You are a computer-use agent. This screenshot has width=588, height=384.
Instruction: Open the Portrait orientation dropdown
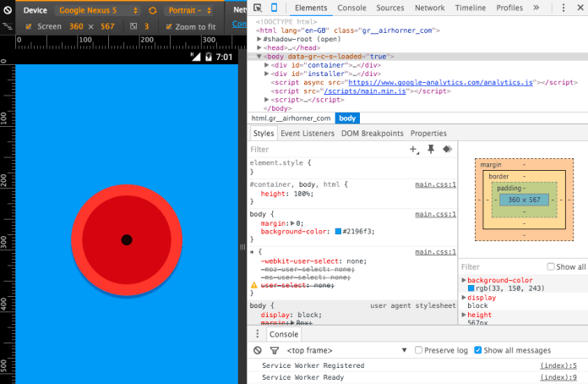coord(189,10)
